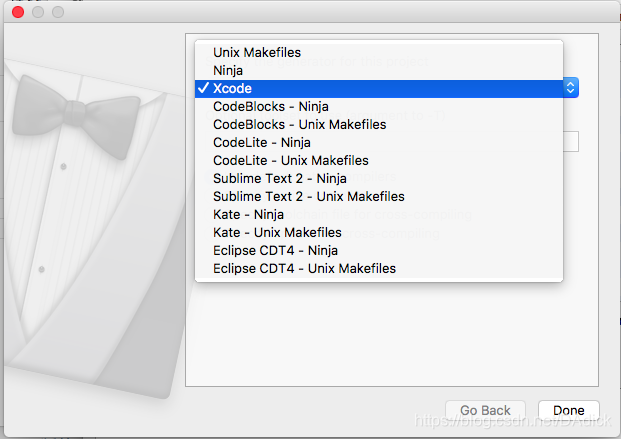
Task: Choose Eclipse CDT4 - Unix Makefiles generator
Action: click(379, 269)
